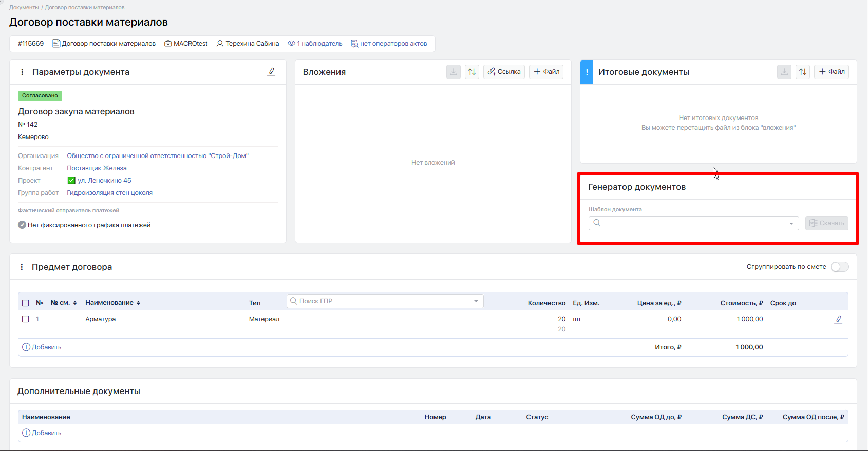Go to Документы breadcrumb
The image size is (868, 451).
pos(24,8)
